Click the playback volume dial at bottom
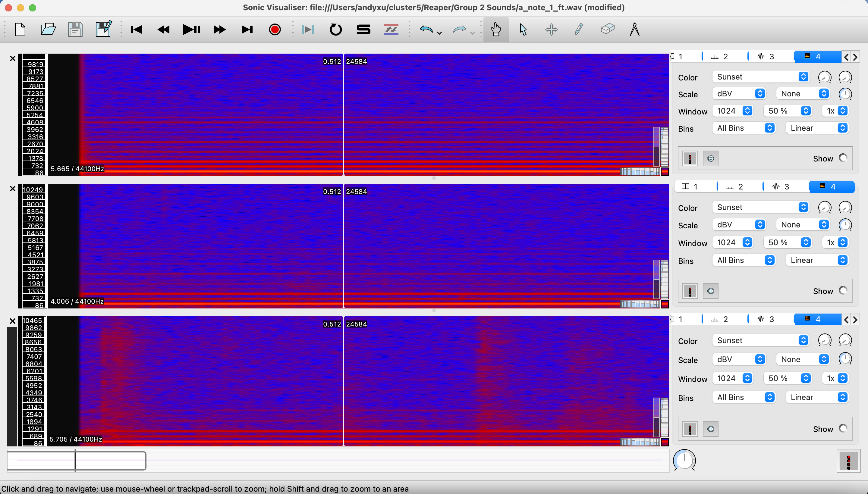Image resolution: width=868 pixels, height=494 pixels. pos(684,460)
